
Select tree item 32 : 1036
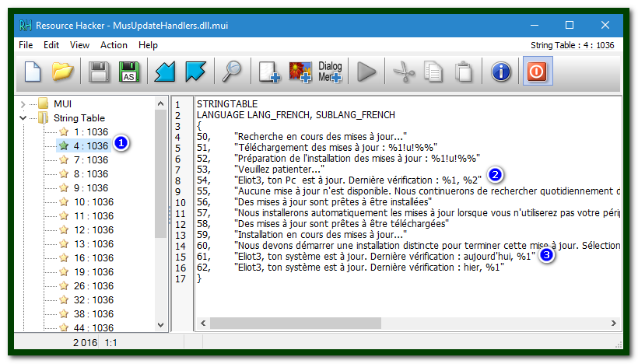(x=93, y=299)
